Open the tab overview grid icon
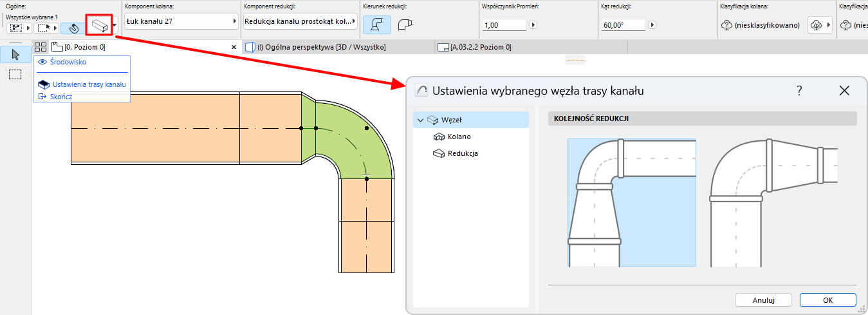The height and width of the screenshot is (315, 868). (41, 47)
